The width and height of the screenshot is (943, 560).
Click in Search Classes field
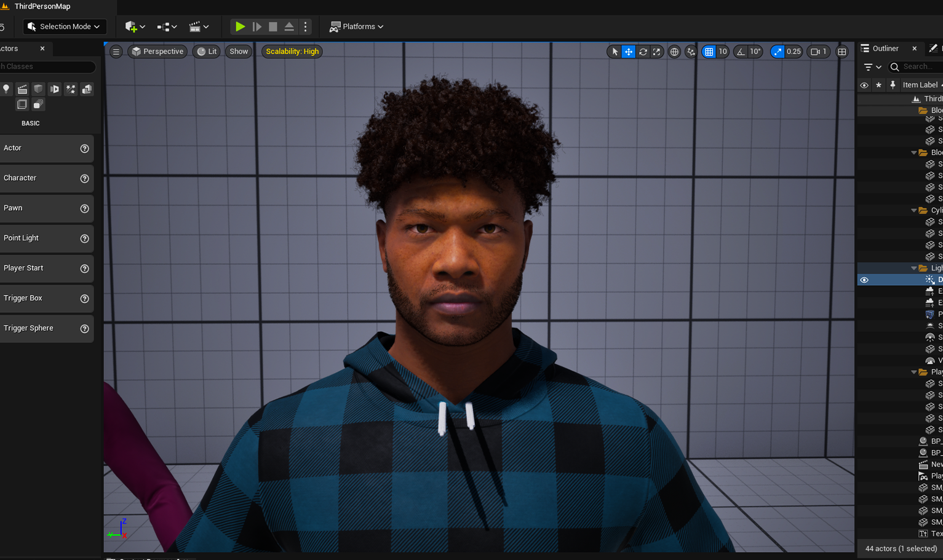(47, 66)
